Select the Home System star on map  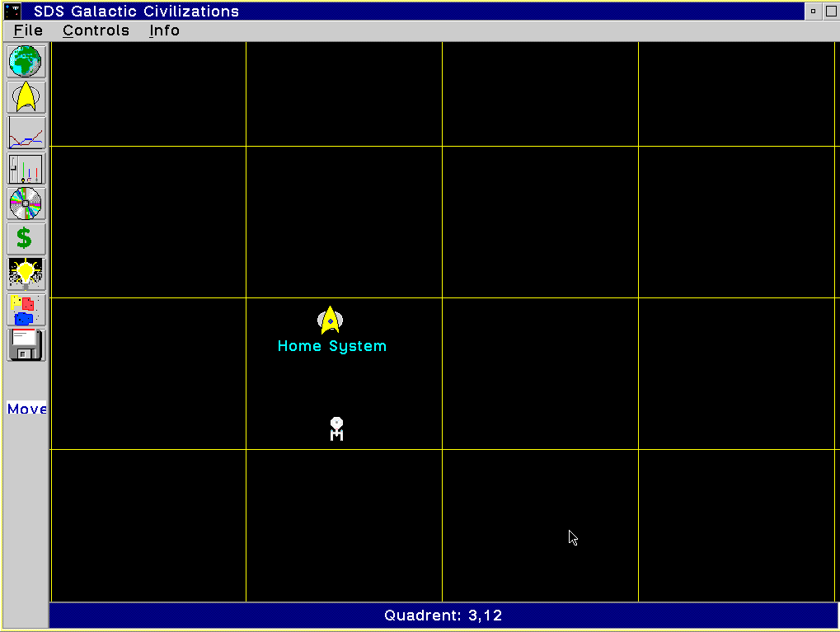pos(330,321)
